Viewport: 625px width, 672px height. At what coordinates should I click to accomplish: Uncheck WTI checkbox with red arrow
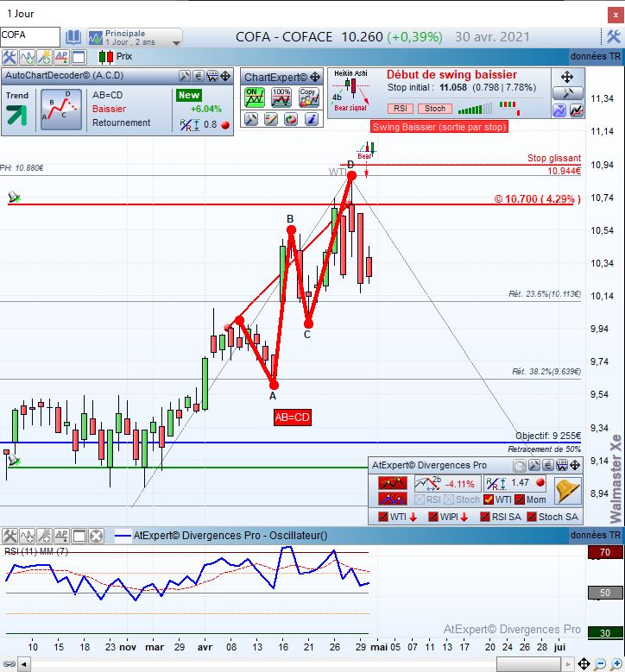click(x=383, y=517)
